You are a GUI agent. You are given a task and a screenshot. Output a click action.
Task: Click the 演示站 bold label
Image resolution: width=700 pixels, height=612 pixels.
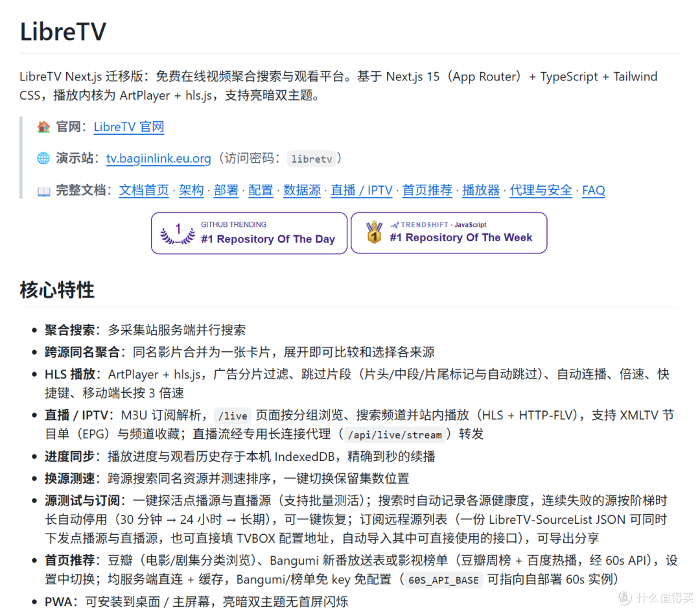pyautogui.click(x=75, y=158)
